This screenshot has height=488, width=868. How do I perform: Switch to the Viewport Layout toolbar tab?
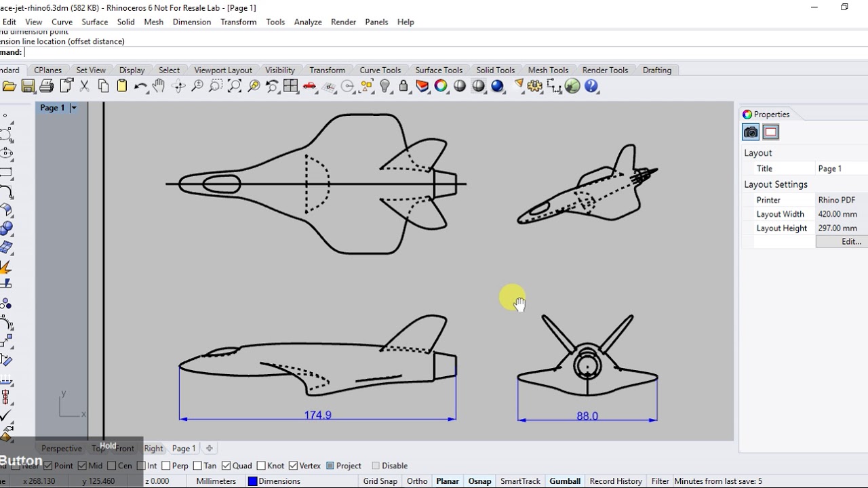point(223,70)
